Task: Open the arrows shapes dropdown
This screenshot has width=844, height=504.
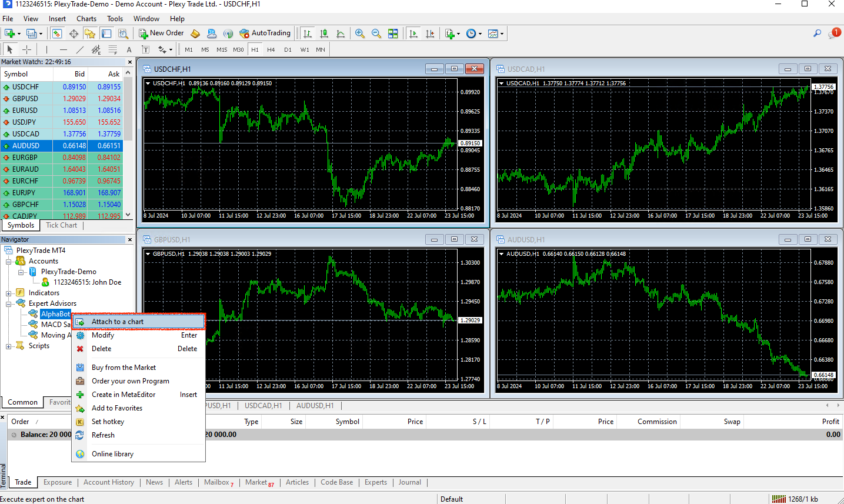Action: (x=165, y=49)
